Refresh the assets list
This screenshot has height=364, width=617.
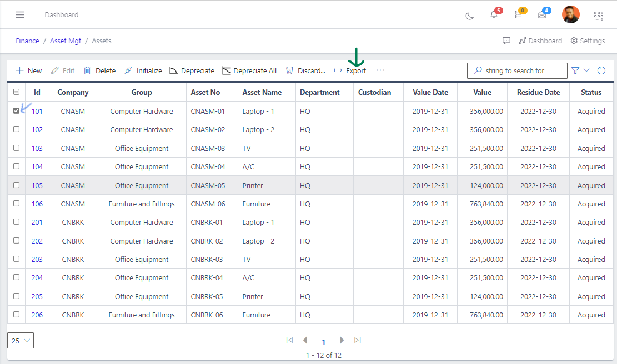click(x=601, y=70)
